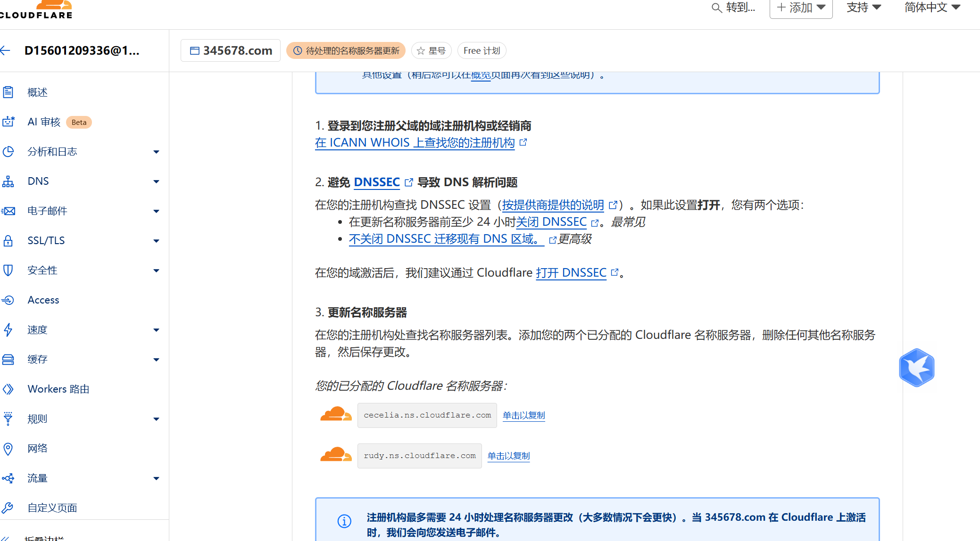Expand 分析和日志 menu arrow
This screenshot has height=541, width=980.
[156, 152]
